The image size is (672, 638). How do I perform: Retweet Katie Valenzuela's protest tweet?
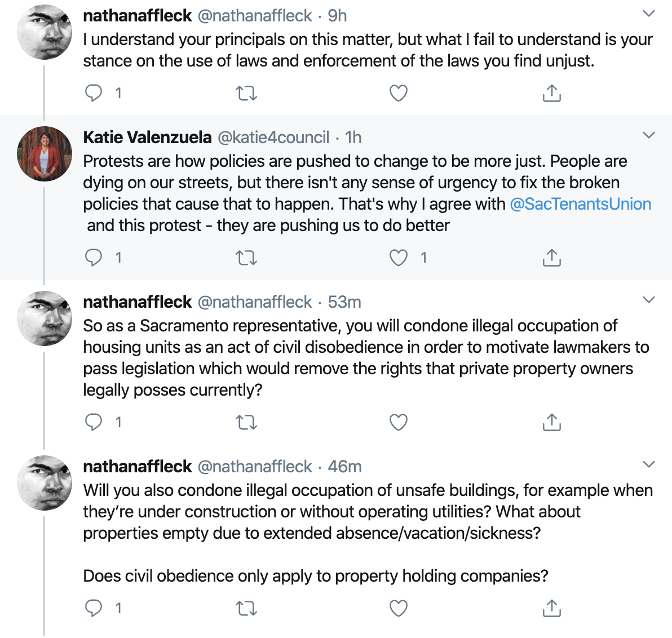click(x=246, y=258)
